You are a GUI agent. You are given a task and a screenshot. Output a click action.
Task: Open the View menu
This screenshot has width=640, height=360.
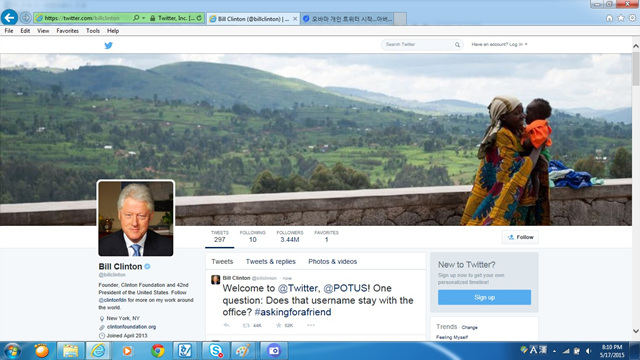click(x=43, y=31)
